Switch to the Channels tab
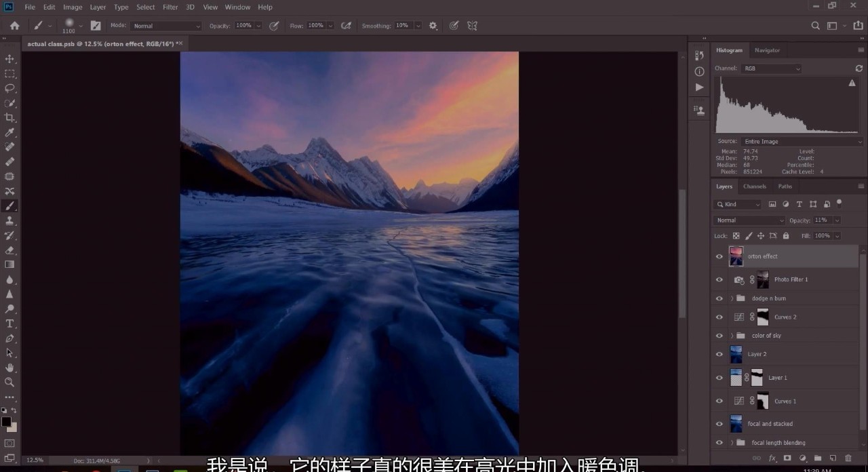Image resolution: width=868 pixels, height=472 pixels. (754, 186)
